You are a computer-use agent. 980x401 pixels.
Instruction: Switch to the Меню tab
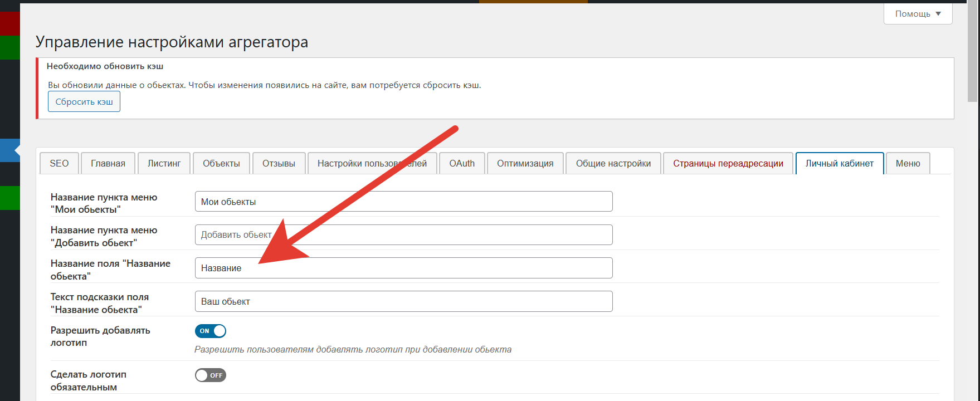(x=908, y=163)
